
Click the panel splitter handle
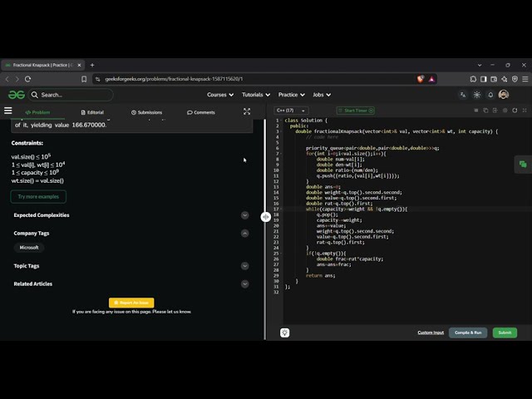[266, 216]
